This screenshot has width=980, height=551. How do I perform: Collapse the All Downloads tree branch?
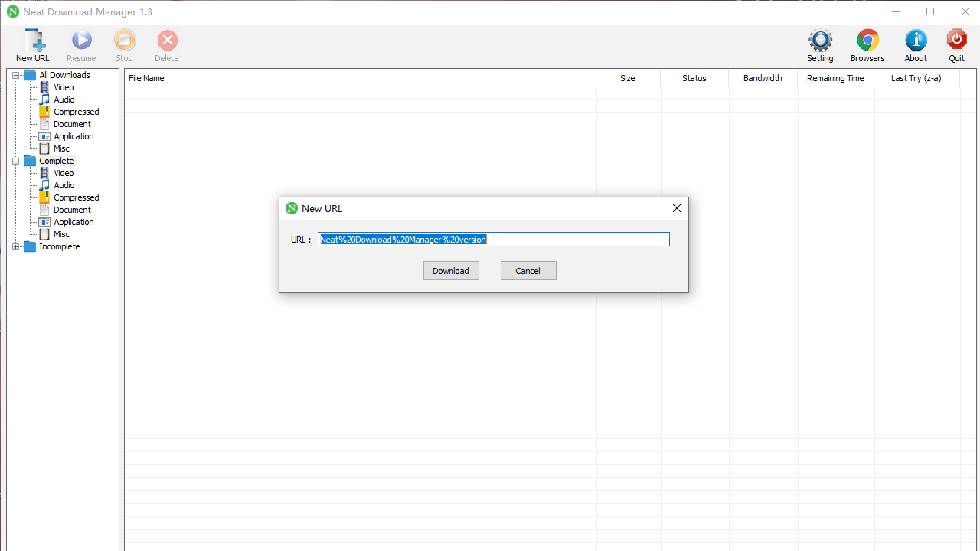[16, 74]
